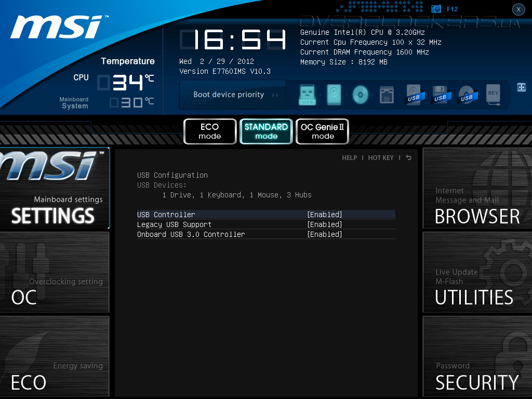Click the Boot device priority label

(x=229, y=95)
